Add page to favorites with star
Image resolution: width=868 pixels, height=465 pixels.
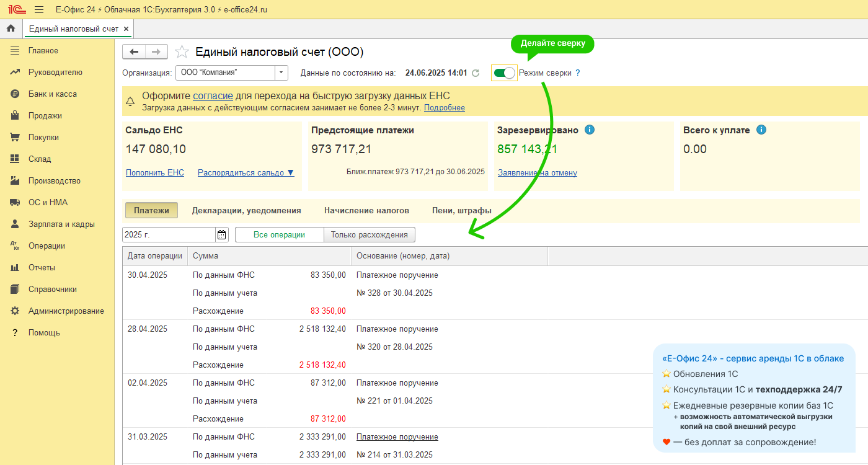tap(182, 52)
